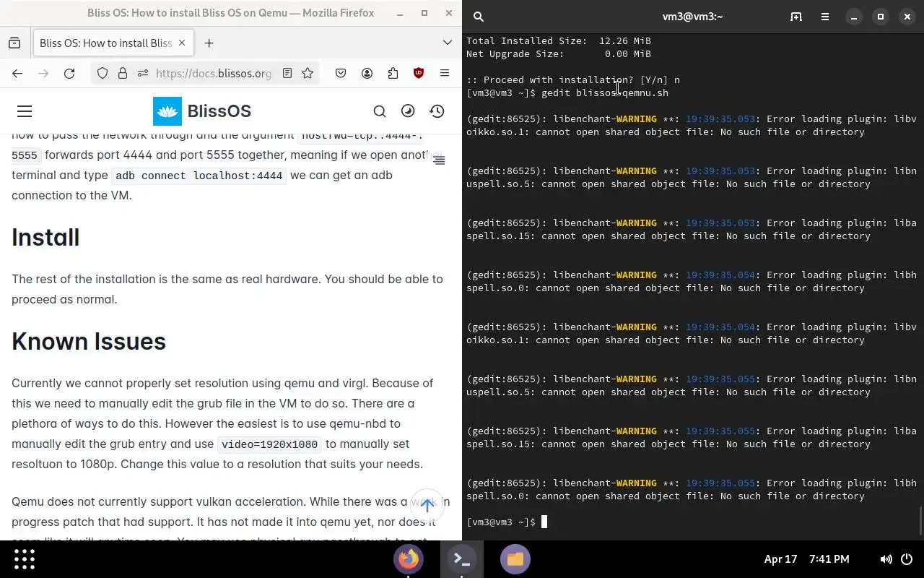Close the Bliss OS browser tab
The image size is (924, 578).
182,43
